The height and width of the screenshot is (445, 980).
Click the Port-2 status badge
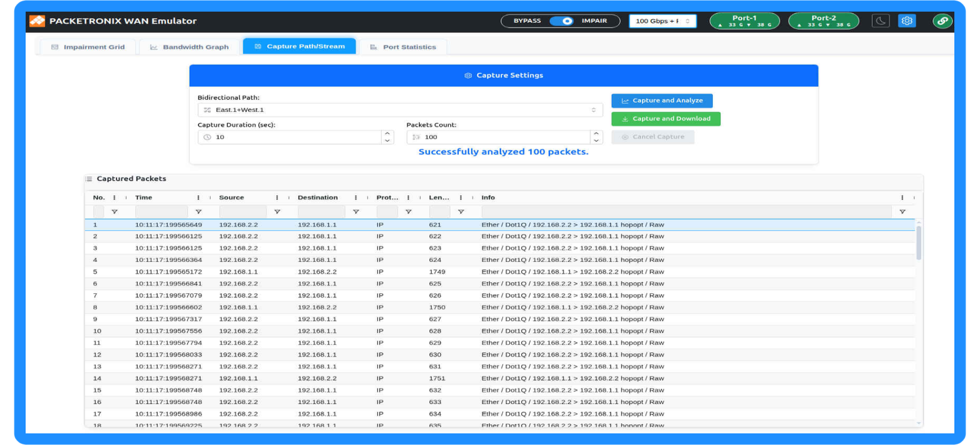pos(824,21)
